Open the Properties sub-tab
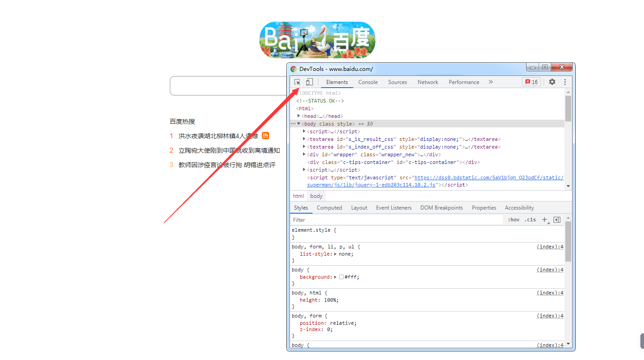Viewport: 644px width, 360px height. 484,208
